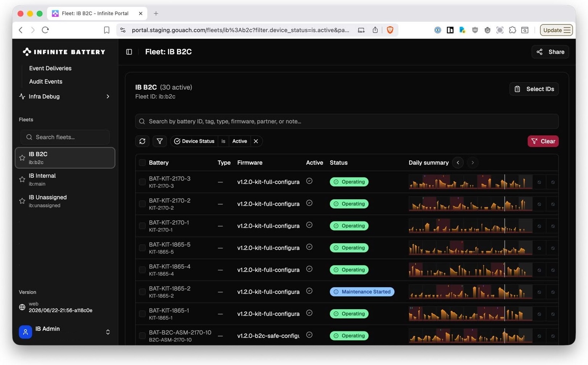Go back in browser history
The width and height of the screenshot is (588, 365).
click(x=21, y=30)
